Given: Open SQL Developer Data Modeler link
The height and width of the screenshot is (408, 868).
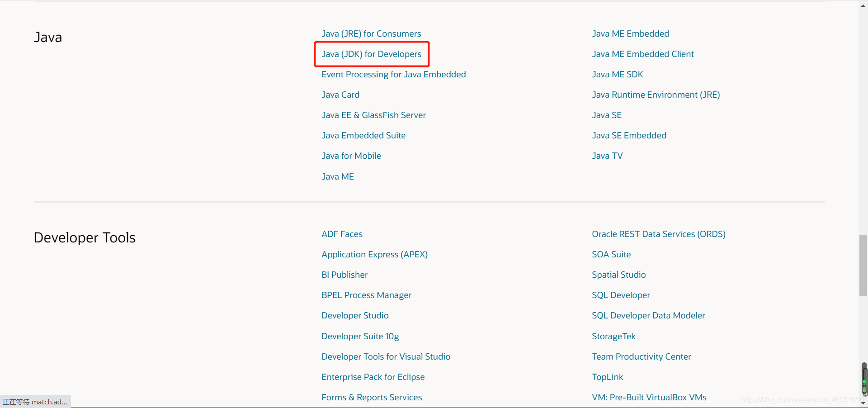Looking at the screenshot, I should coord(648,316).
